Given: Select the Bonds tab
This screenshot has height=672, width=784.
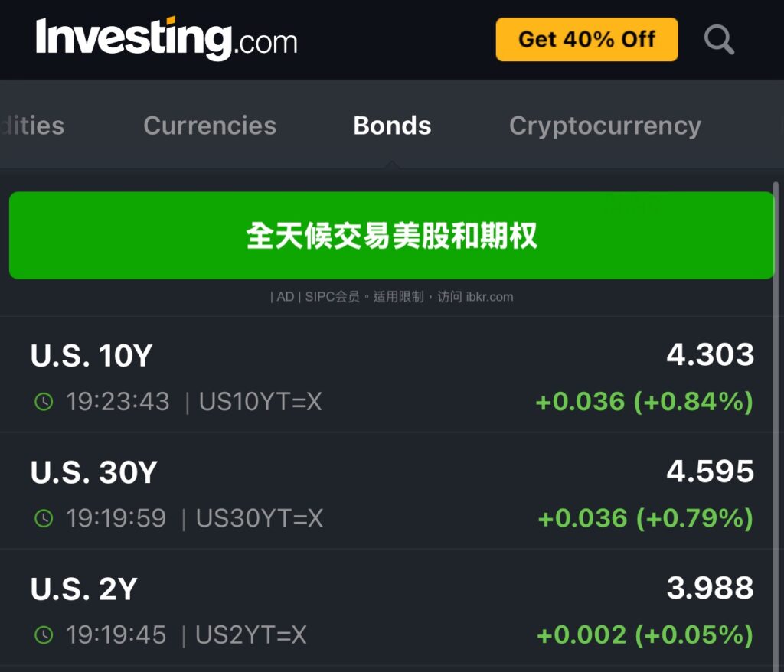Looking at the screenshot, I should 392,126.
